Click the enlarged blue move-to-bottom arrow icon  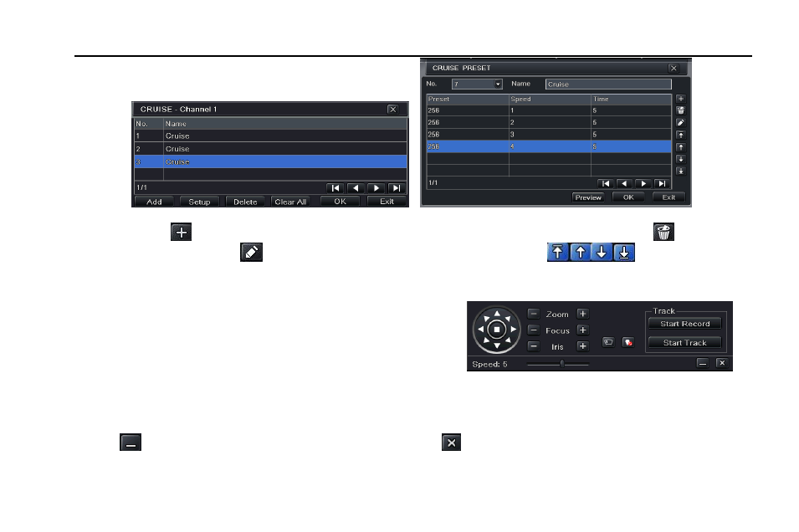[x=623, y=253]
